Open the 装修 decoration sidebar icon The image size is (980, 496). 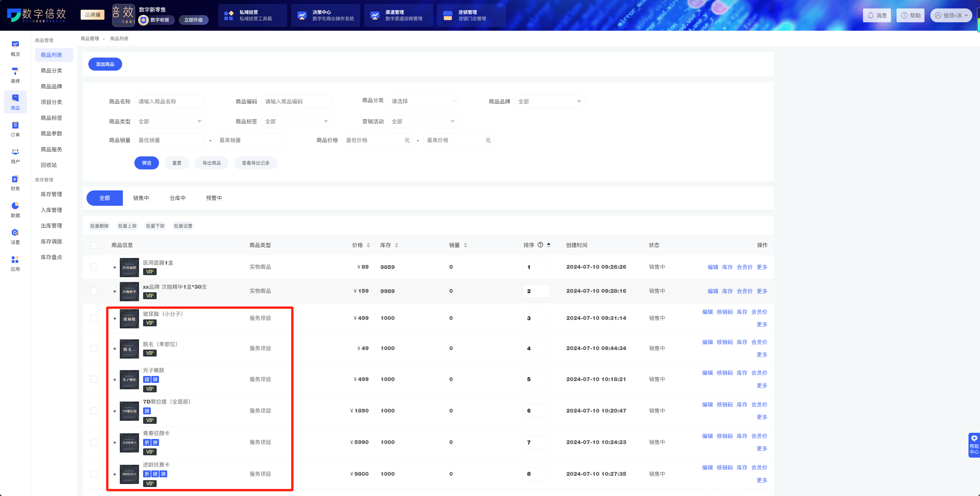point(15,71)
